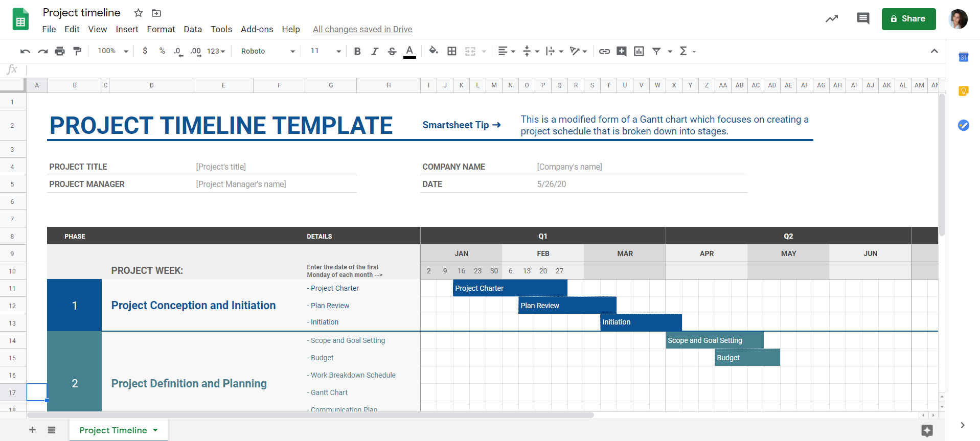Open the Project Timeline sheet tab menu arrow

tap(155, 430)
